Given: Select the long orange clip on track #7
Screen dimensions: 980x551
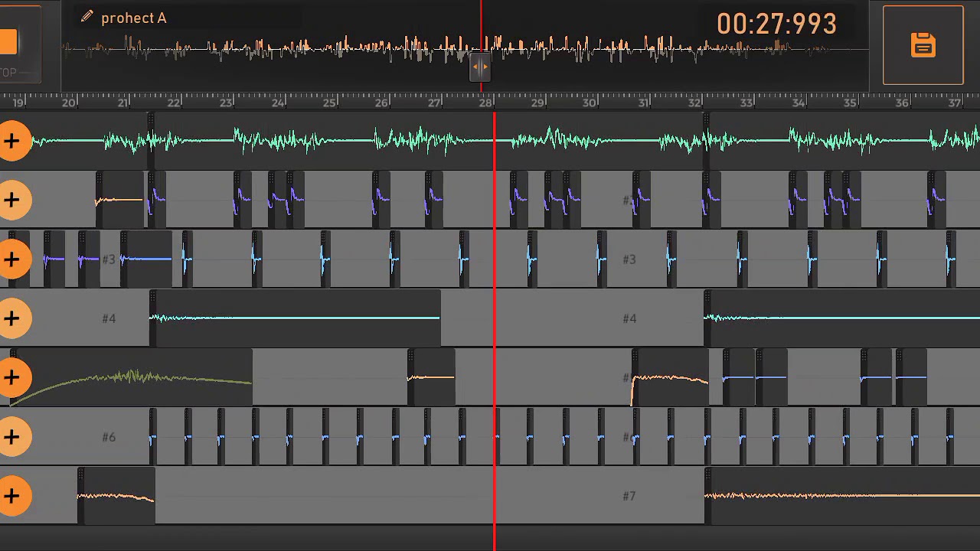Looking at the screenshot, I should (x=841, y=496).
